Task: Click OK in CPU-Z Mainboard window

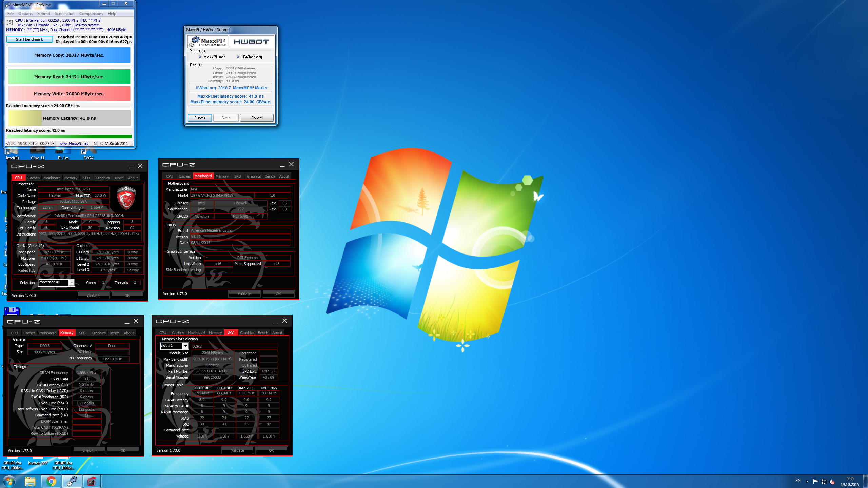Action: click(278, 294)
